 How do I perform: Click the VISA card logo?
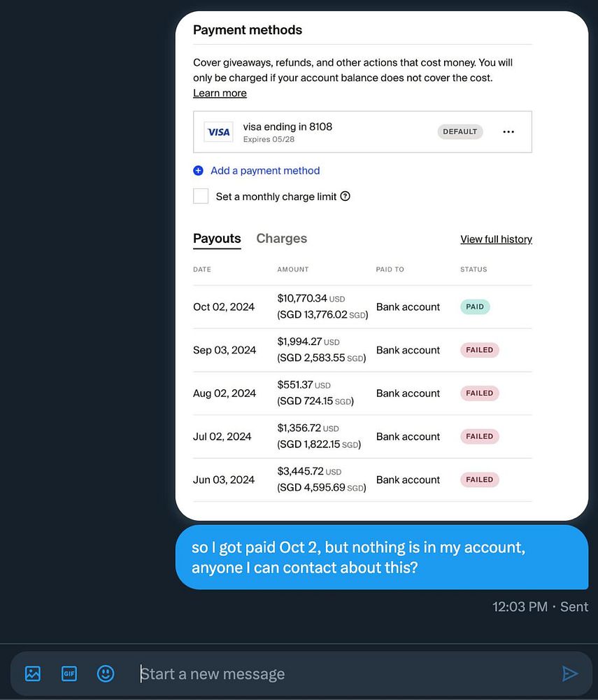219,132
